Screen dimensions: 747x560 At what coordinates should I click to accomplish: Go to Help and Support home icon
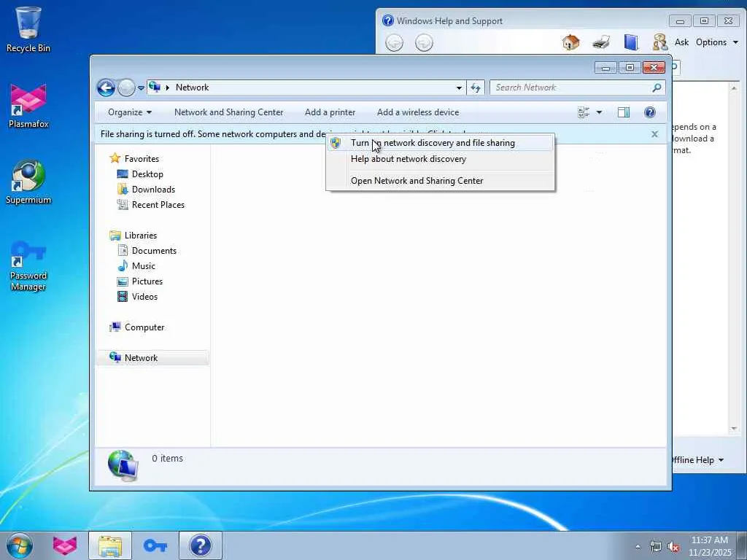pyautogui.click(x=570, y=42)
